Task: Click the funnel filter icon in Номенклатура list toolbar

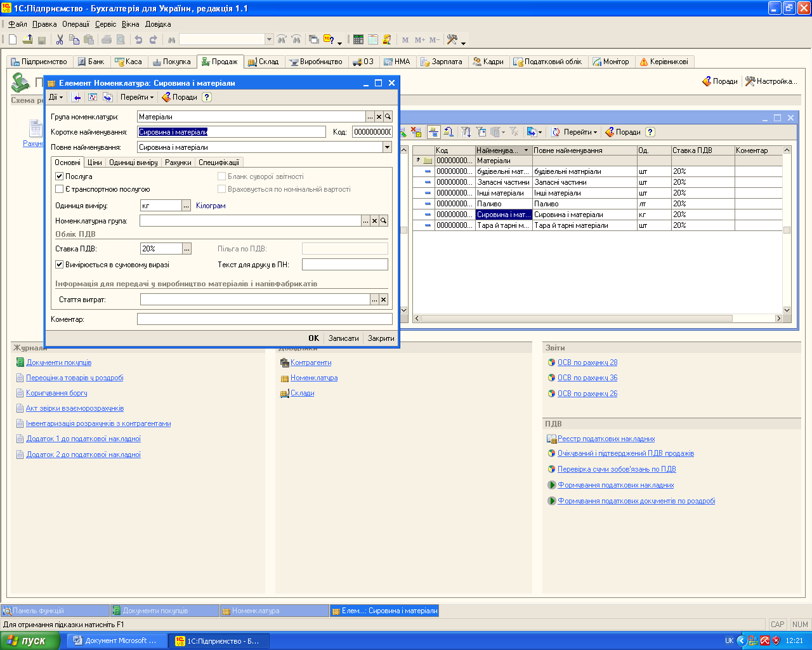Action: point(467,132)
